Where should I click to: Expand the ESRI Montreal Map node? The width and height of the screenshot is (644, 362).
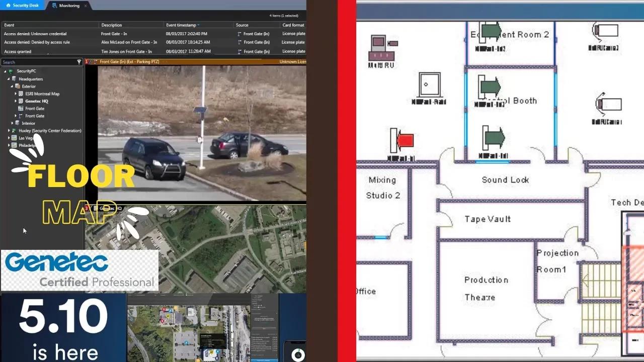pos(16,94)
